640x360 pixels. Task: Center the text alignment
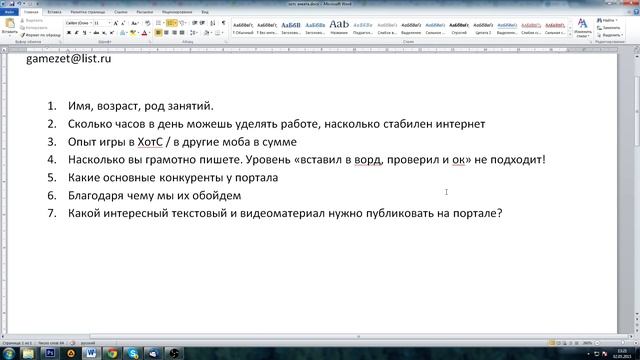[x=166, y=33]
